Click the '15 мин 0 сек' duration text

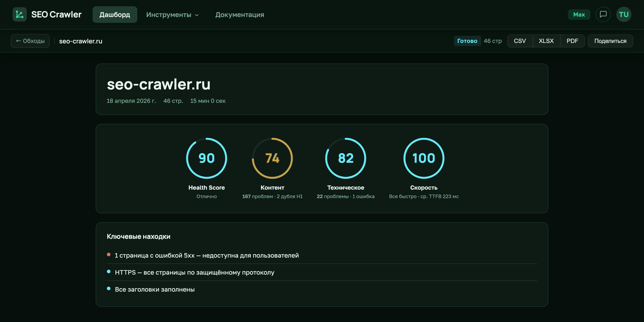[x=208, y=101]
